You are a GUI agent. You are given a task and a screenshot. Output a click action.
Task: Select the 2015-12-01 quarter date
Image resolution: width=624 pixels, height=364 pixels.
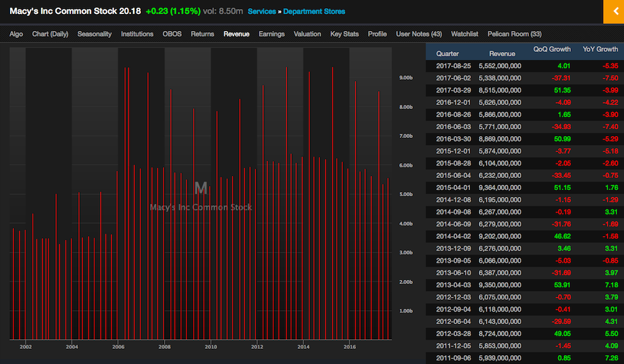pyautogui.click(x=454, y=151)
